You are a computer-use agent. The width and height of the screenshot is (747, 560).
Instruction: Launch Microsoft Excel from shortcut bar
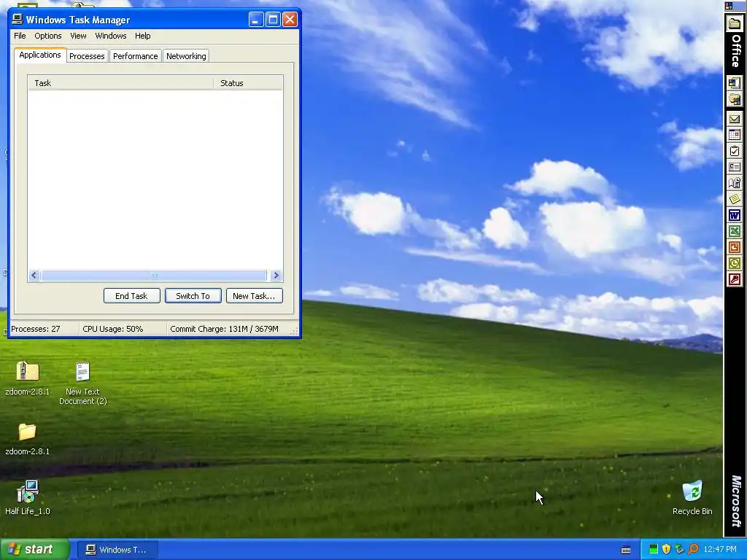click(734, 231)
